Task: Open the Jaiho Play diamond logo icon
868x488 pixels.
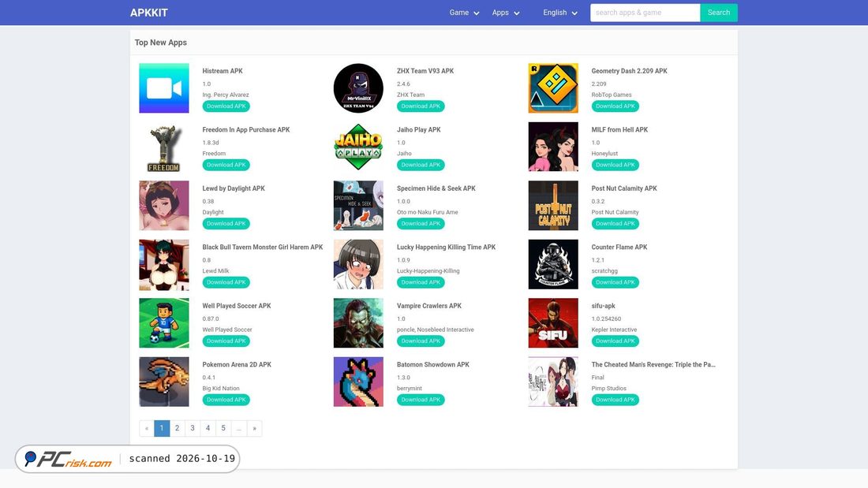Action: pyautogui.click(x=358, y=147)
